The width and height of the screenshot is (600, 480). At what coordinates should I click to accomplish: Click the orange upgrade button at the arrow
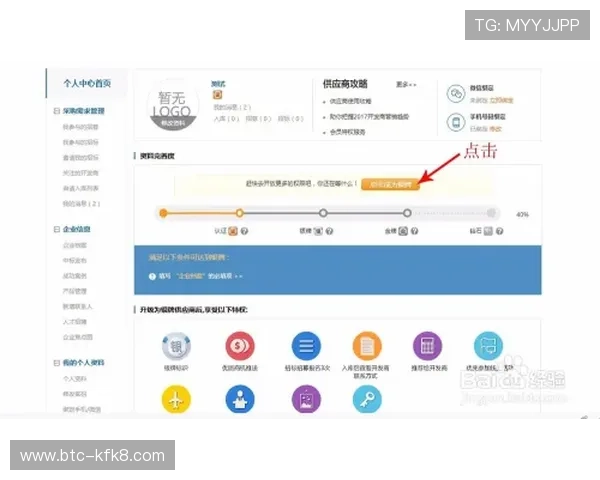390,184
